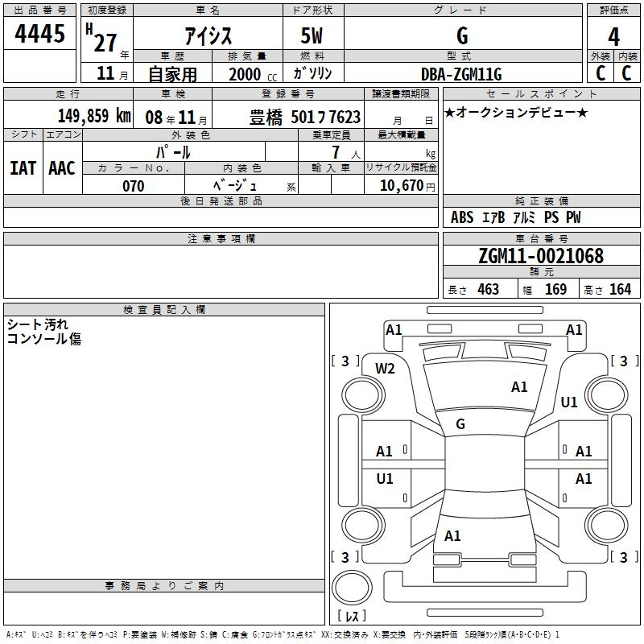Click seating capacity 7人

(346, 152)
